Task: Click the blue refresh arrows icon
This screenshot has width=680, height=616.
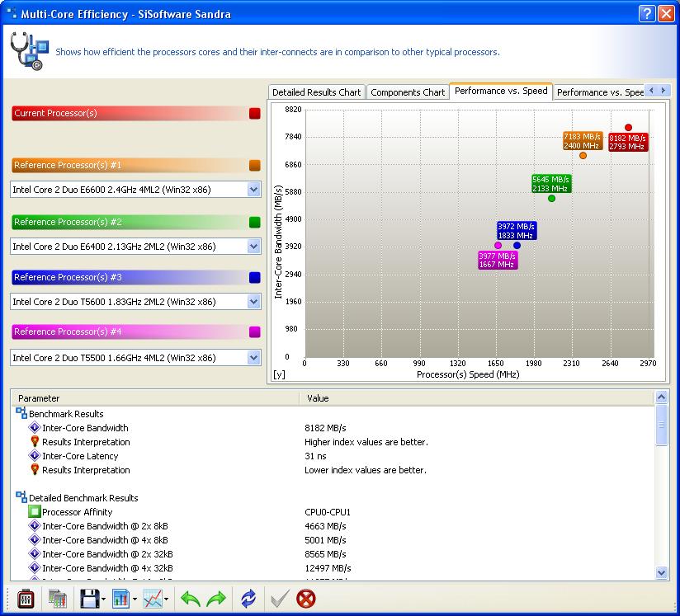Action: point(248,599)
